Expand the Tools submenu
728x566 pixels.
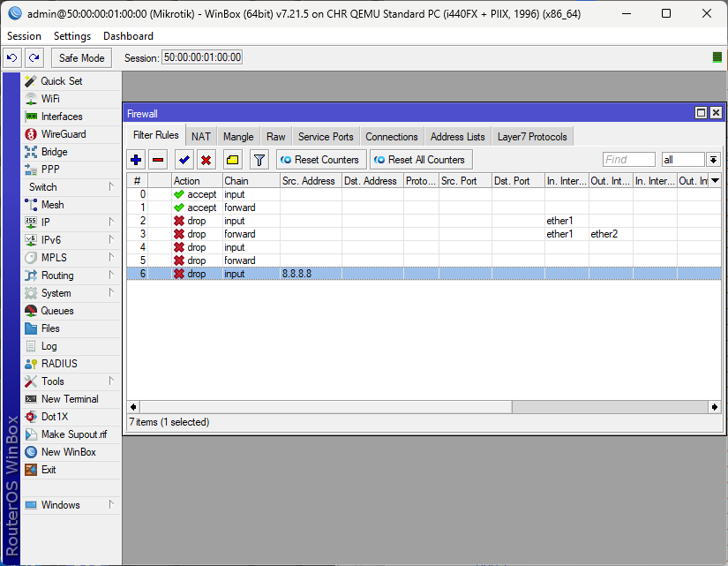click(x=70, y=381)
